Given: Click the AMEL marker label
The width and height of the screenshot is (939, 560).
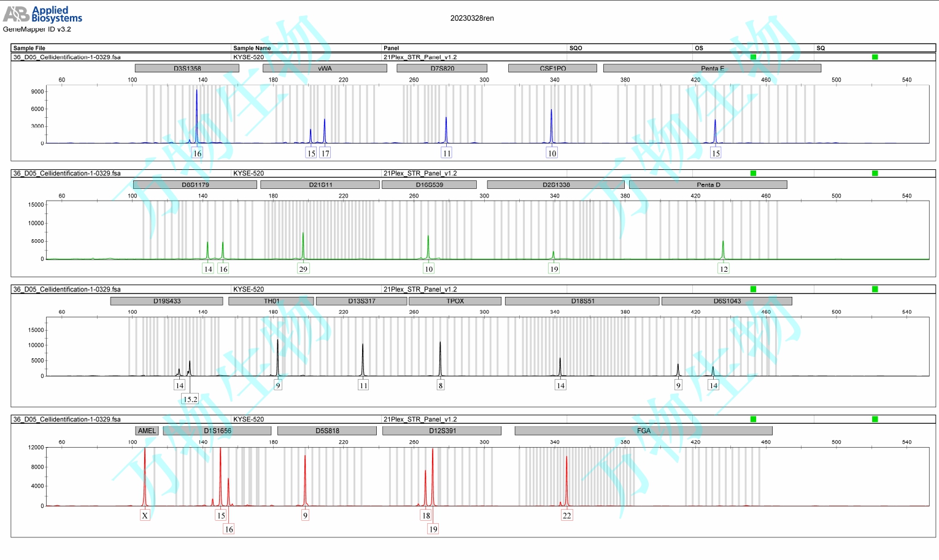Looking at the screenshot, I should click(147, 431).
